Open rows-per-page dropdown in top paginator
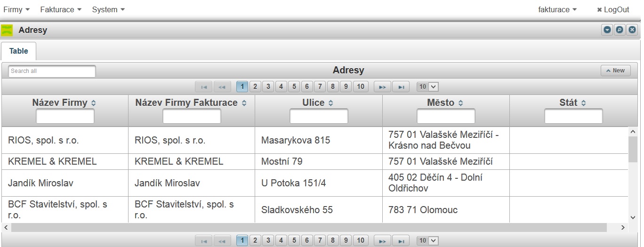The image size is (644, 247). pos(427,87)
